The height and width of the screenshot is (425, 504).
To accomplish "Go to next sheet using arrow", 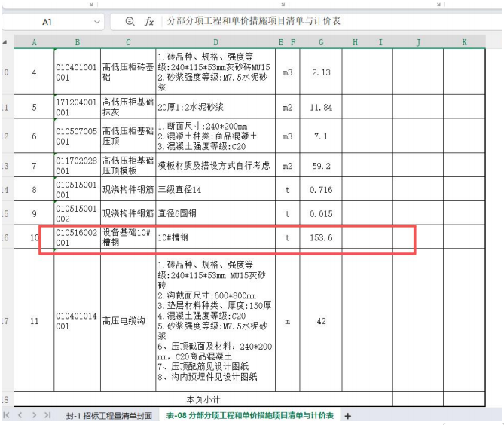I will (33, 416).
